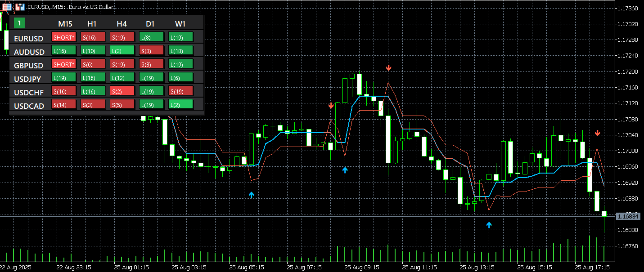Screen dimensions: 644x272
Task: Click the AUDUSD H4 L(2) signal cell
Action: click(x=122, y=50)
